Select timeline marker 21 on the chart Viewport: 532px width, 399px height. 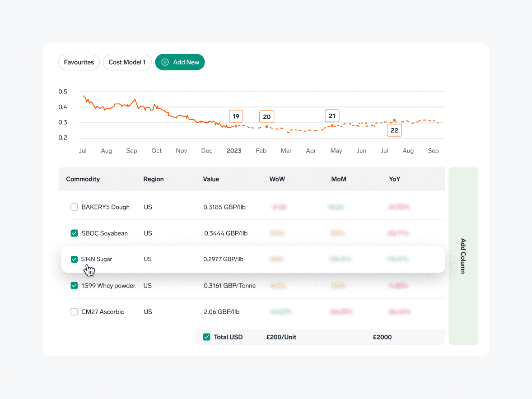(332, 116)
